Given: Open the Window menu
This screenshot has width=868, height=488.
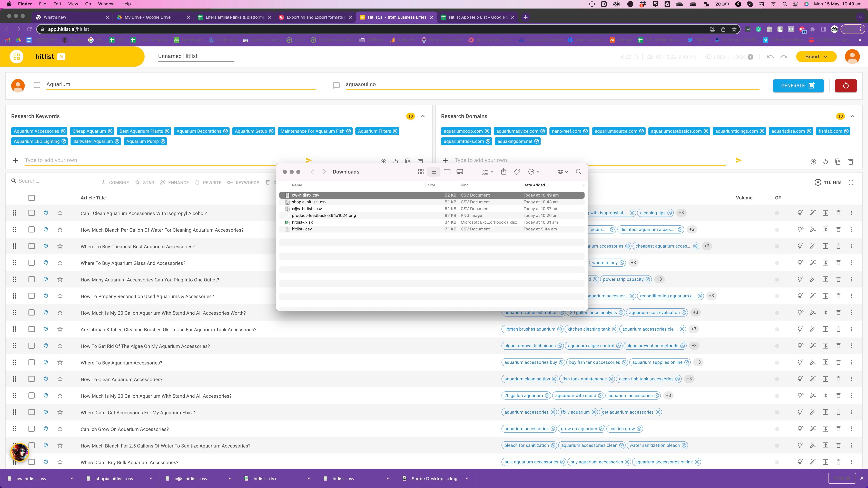Looking at the screenshot, I should (106, 4).
